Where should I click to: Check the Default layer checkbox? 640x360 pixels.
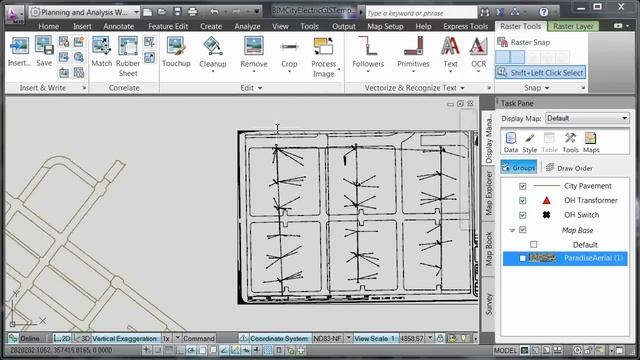tap(533, 244)
